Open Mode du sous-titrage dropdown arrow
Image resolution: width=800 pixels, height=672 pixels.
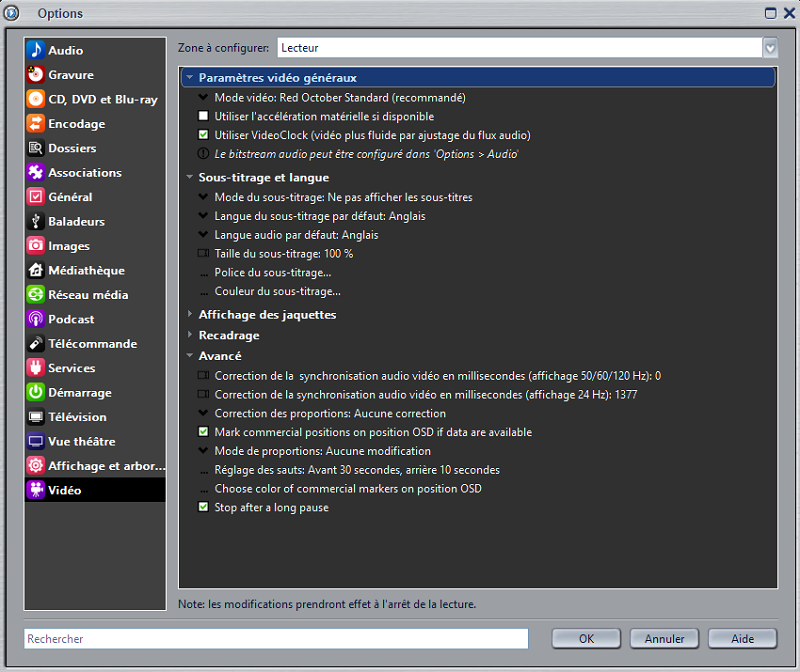coord(203,196)
